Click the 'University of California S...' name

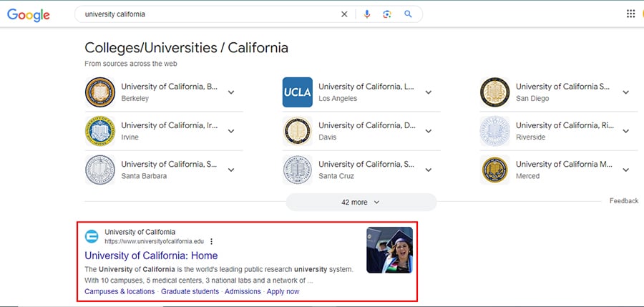click(x=562, y=87)
